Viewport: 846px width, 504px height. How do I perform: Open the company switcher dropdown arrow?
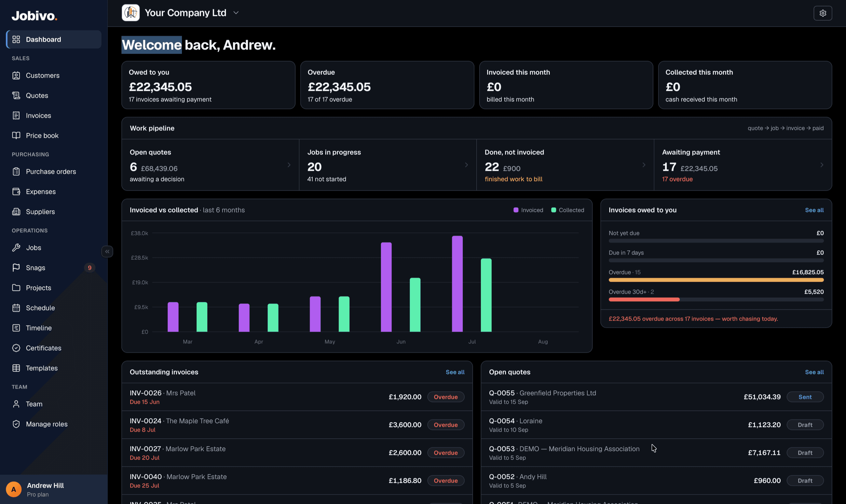click(236, 13)
